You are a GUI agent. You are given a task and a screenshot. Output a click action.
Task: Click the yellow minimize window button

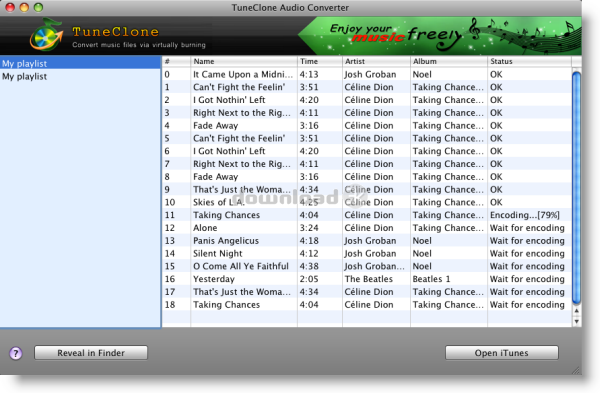pyautogui.click(x=24, y=7)
